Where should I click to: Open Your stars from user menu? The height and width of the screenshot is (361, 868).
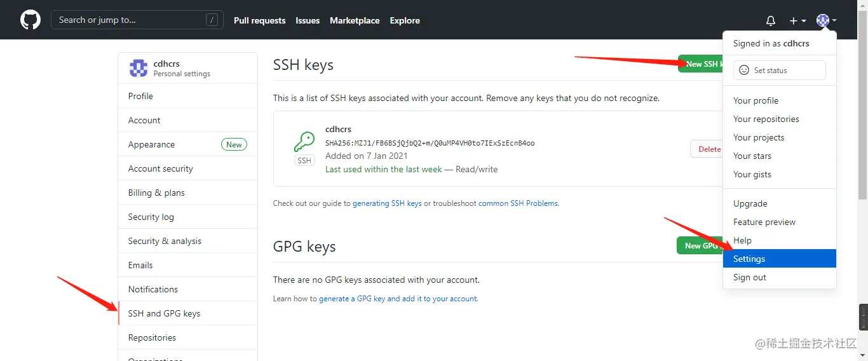click(x=780, y=156)
